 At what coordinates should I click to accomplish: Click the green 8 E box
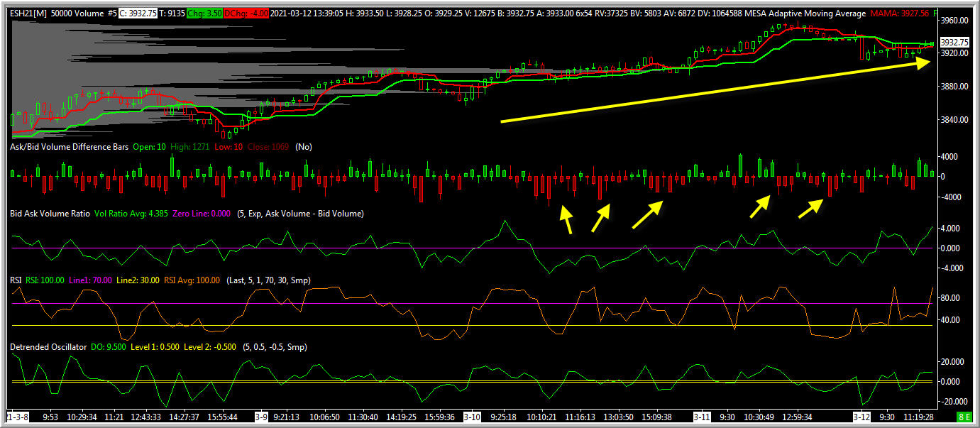pos(964,417)
